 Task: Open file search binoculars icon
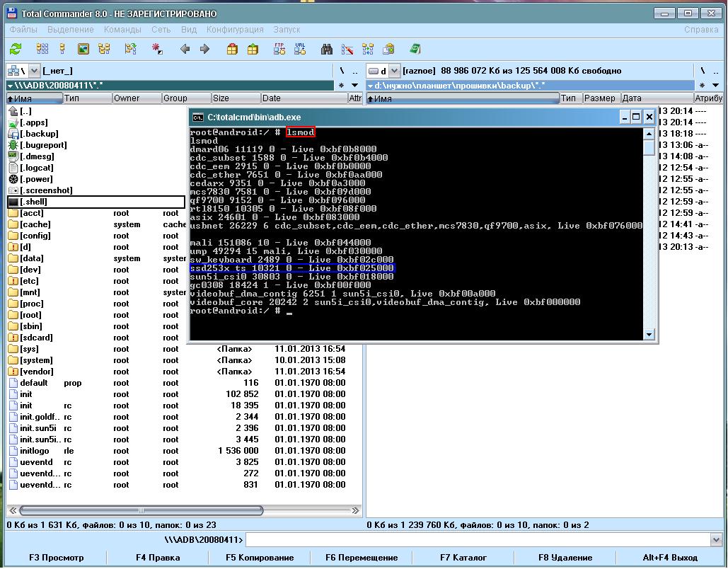(x=327, y=49)
